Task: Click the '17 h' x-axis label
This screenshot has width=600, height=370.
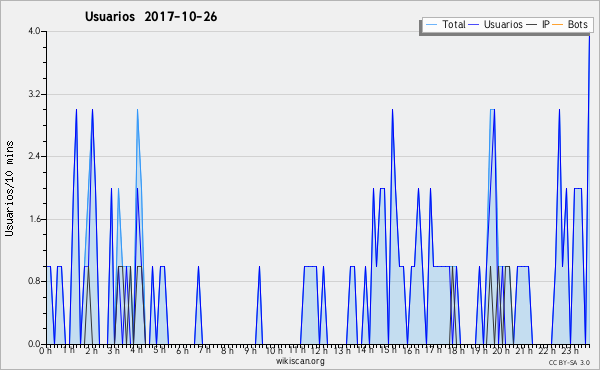Action: [x=433, y=350]
